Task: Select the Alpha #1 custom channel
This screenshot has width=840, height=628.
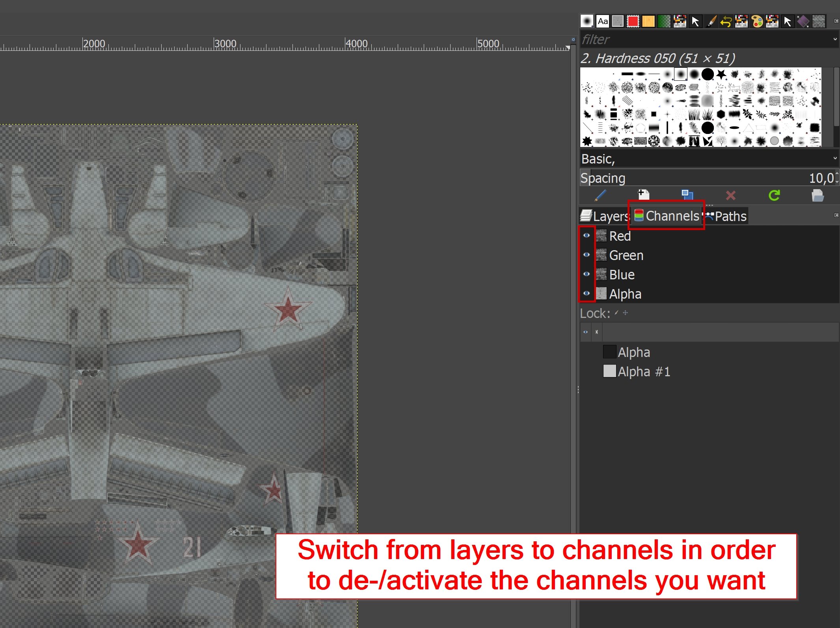Action: point(643,372)
